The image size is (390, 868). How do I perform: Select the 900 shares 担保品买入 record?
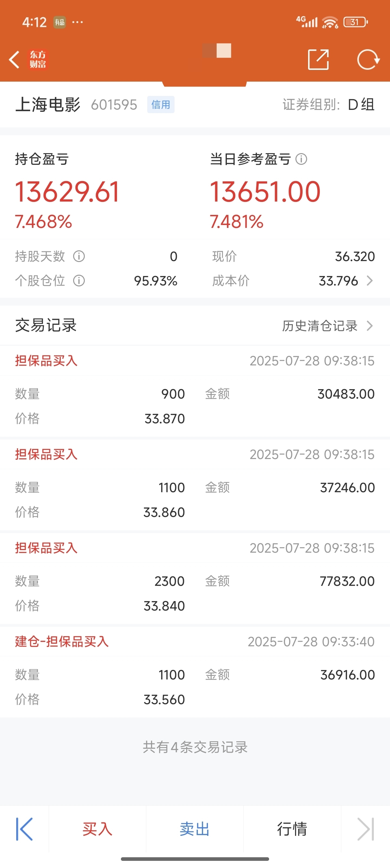coord(195,391)
